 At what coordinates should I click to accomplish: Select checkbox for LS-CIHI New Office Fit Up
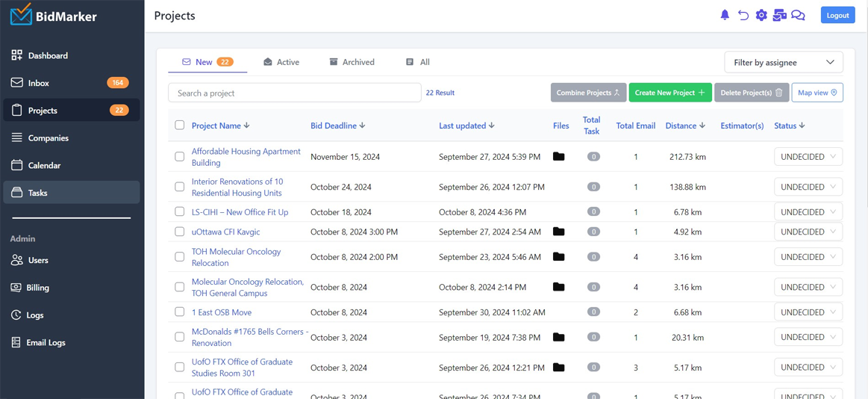click(x=179, y=211)
